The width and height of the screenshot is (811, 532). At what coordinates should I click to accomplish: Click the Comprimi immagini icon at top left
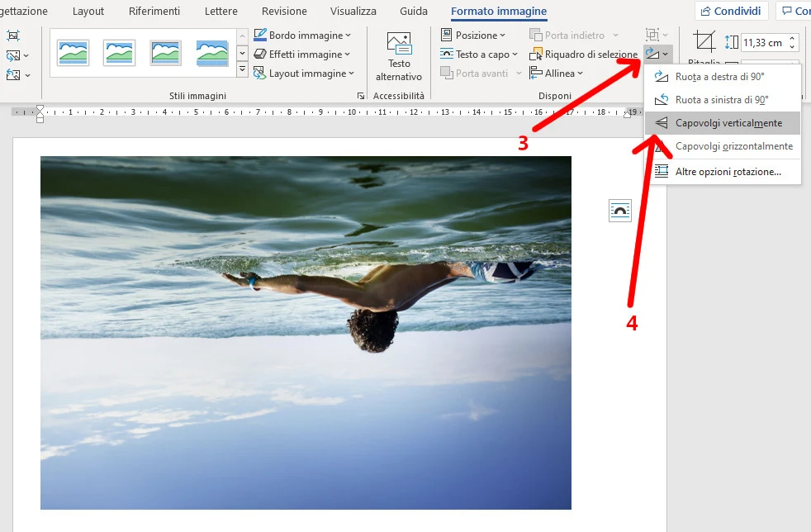click(x=13, y=36)
